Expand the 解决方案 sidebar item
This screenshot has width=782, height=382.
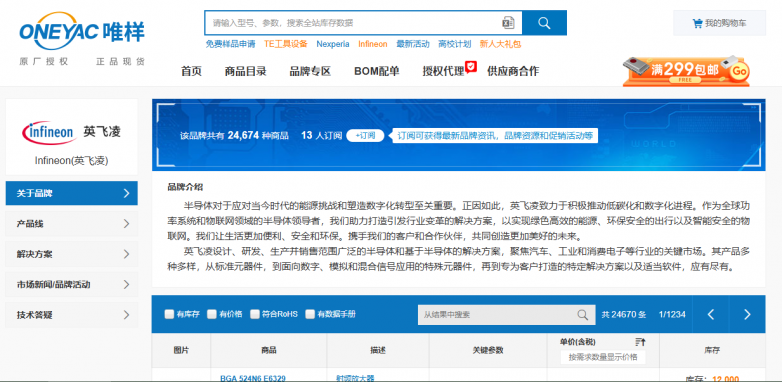click(72, 254)
